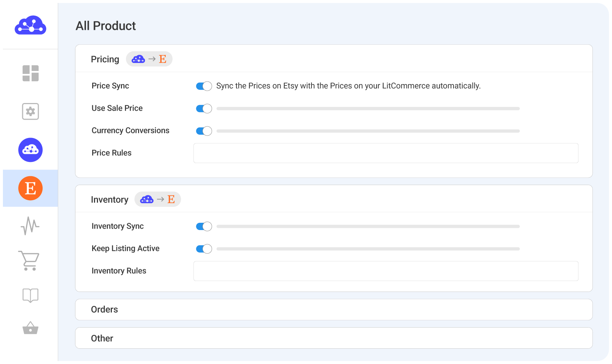The image size is (612, 364).
Task: Switch off Keep Listing Active toggle
Action: pos(204,249)
